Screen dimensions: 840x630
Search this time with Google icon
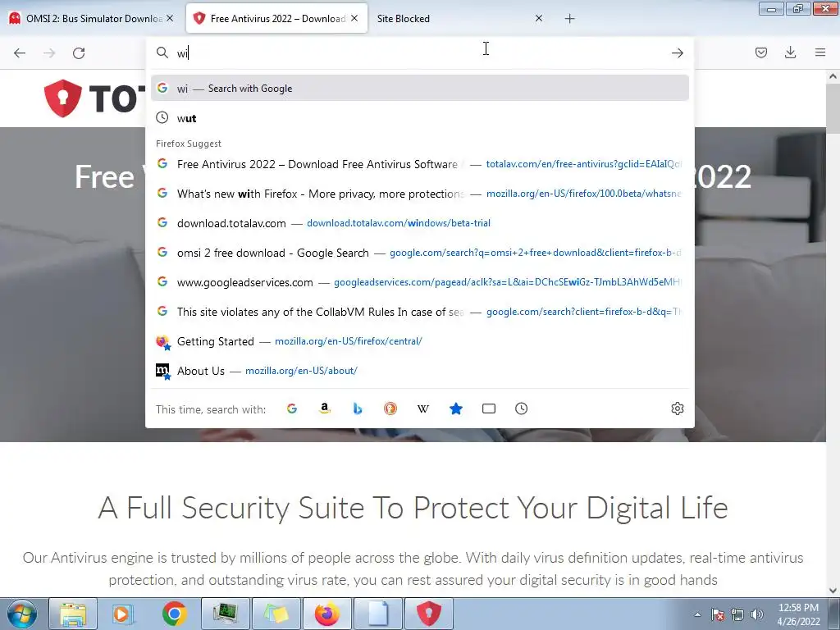pos(292,409)
